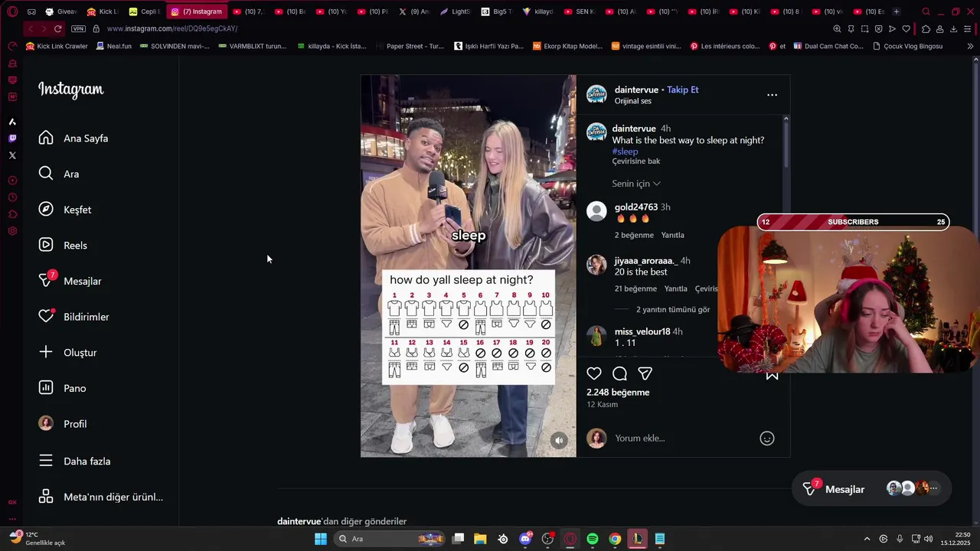Toggle the VPN badge in address bar
This screenshot has height=551, width=980.
pyautogui.click(x=78, y=28)
